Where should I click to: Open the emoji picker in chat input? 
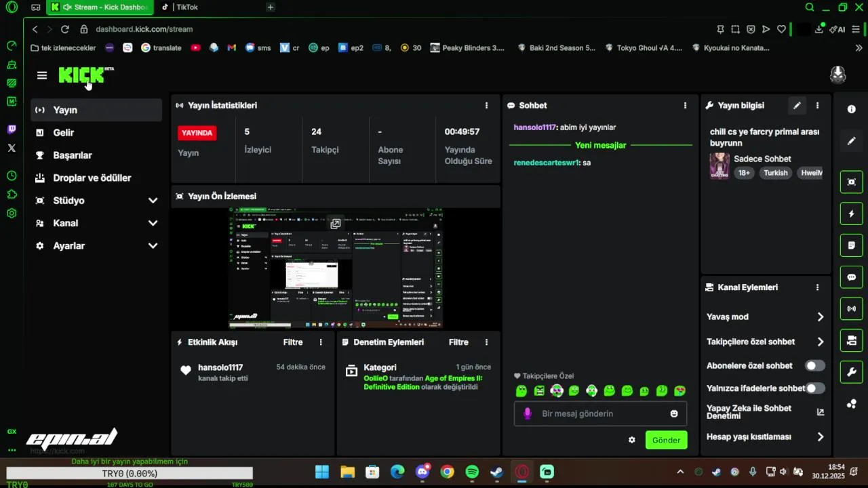[x=674, y=413]
